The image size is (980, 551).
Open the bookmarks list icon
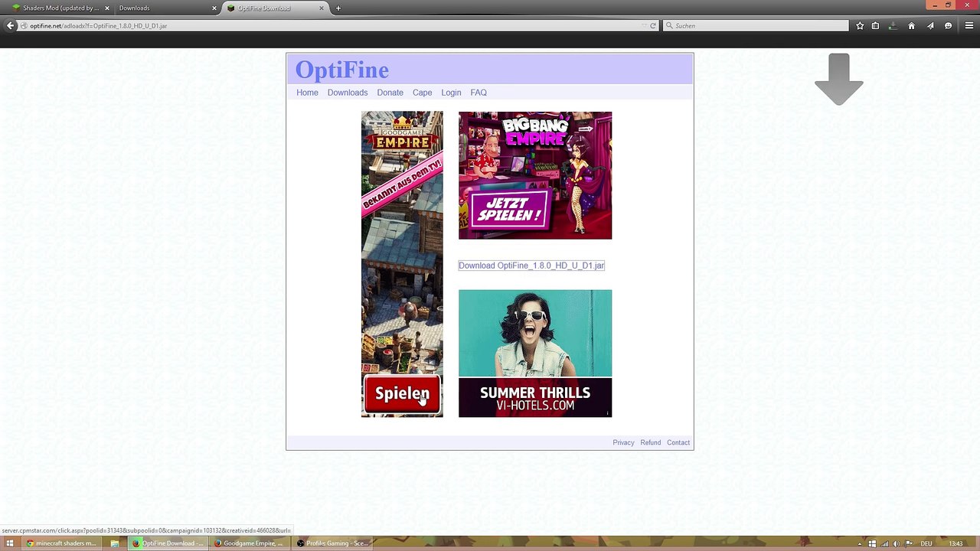875,25
